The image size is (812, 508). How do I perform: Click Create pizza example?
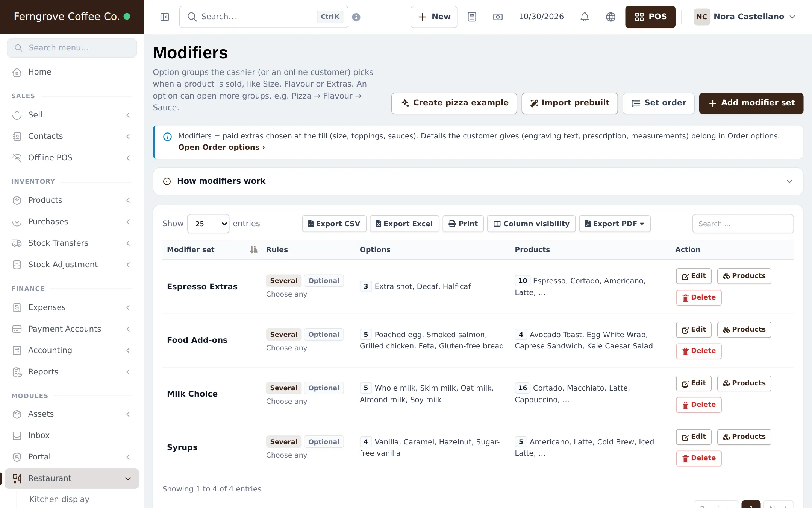(454, 103)
